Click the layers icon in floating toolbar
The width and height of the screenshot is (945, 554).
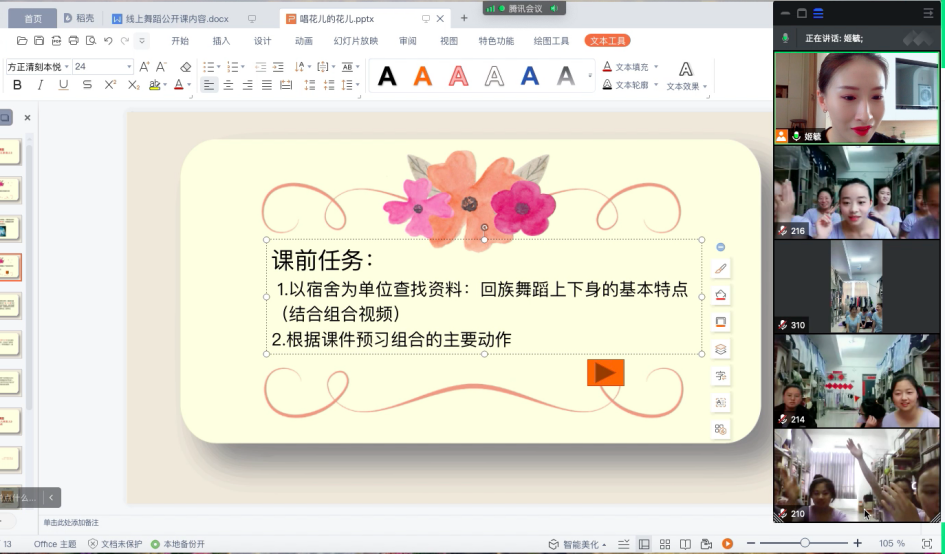pos(720,349)
